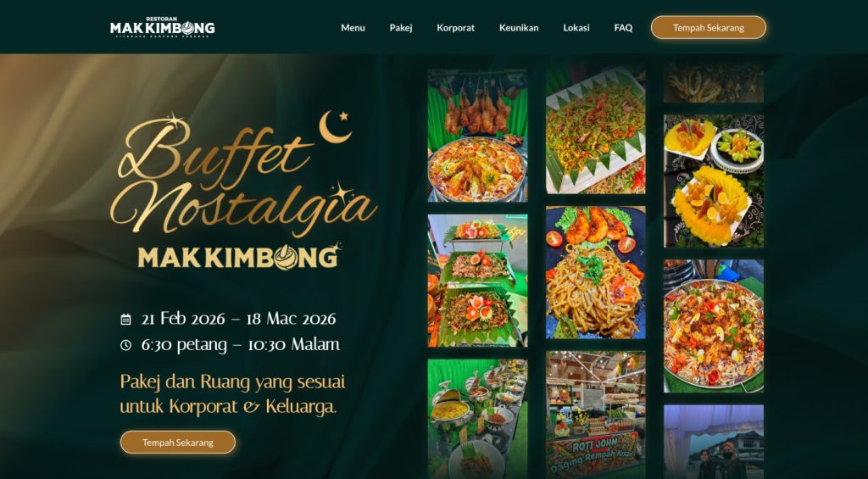Click the clock icon beside the hours

click(x=125, y=345)
